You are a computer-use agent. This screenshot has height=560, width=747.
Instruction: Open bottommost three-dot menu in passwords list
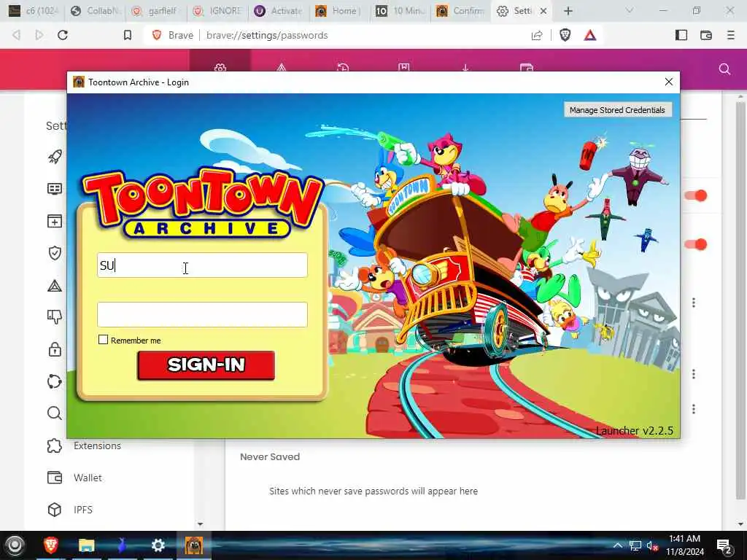coord(694,409)
